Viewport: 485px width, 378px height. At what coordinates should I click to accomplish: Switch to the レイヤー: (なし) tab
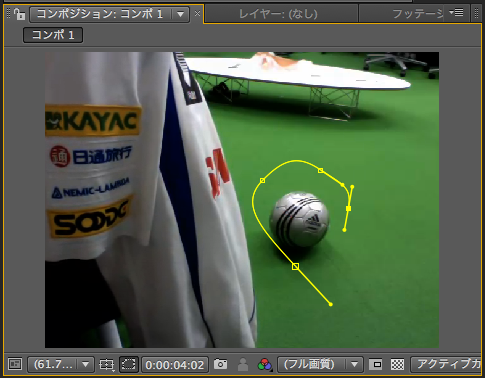pyautogui.click(x=278, y=14)
